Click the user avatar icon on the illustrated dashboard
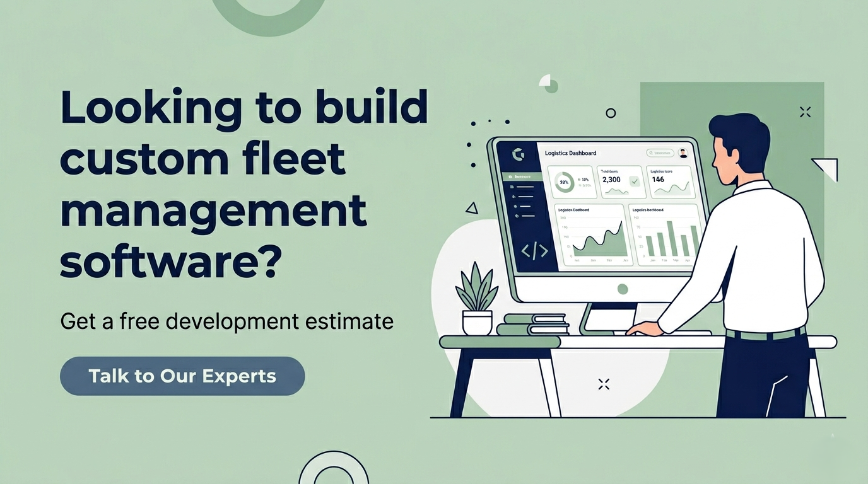The image size is (868, 484). click(x=683, y=153)
